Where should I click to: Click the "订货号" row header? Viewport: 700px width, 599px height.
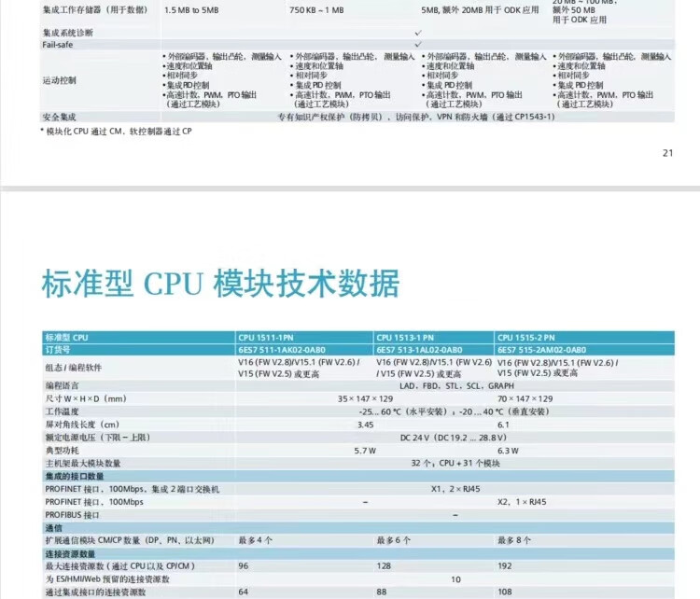pos(58,350)
